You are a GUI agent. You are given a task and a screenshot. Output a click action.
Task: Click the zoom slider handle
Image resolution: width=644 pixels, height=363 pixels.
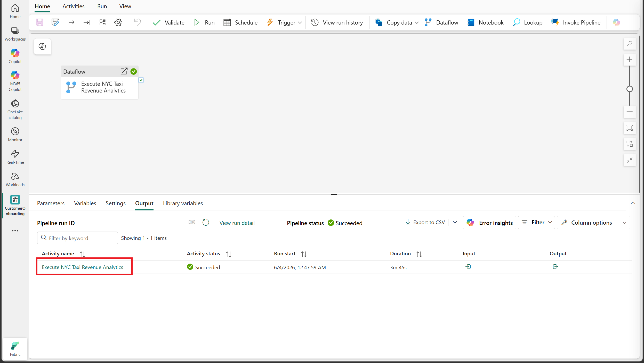(x=630, y=89)
